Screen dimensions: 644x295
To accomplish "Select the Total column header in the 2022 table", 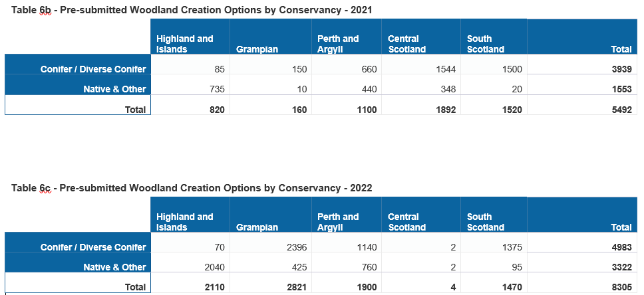I will tap(621, 227).
